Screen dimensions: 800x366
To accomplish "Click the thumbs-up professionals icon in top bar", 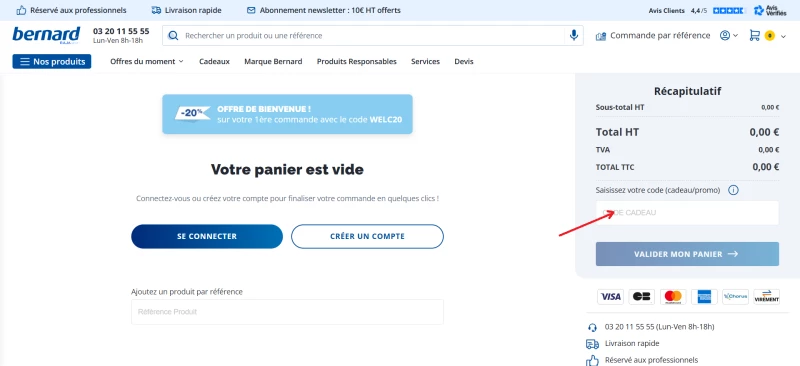I will click(x=21, y=10).
